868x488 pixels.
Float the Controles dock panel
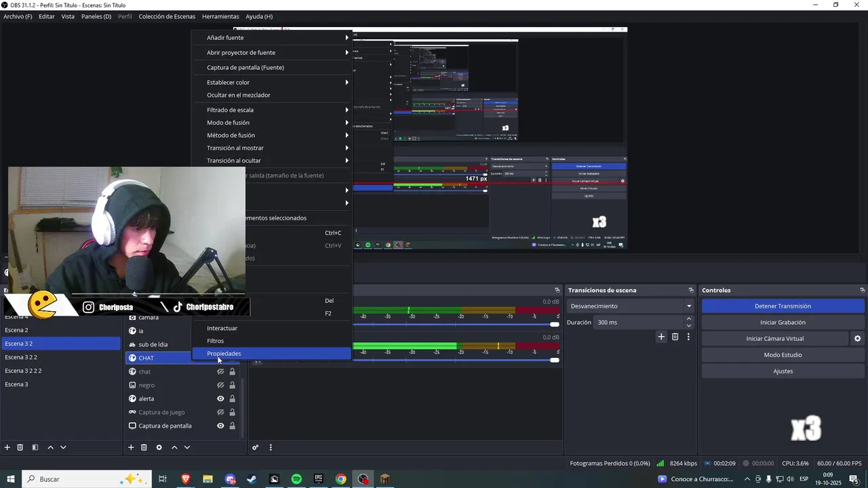[862, 290]
